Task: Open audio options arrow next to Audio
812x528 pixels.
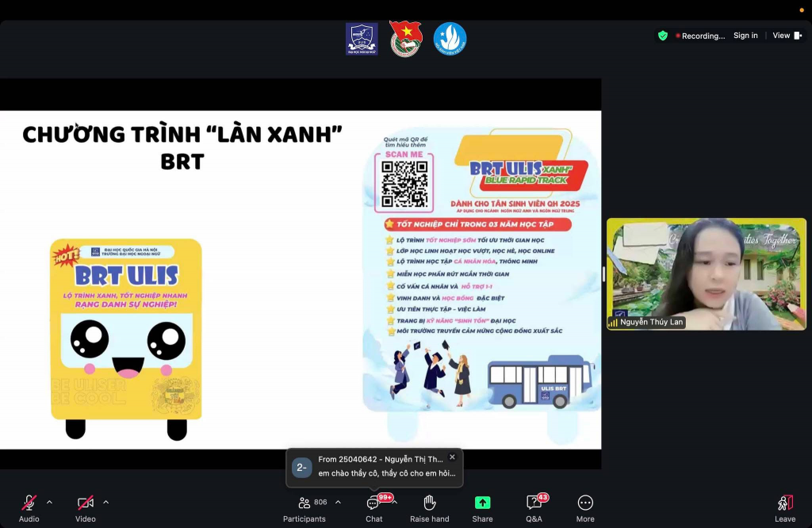Action: click(49, 502)
